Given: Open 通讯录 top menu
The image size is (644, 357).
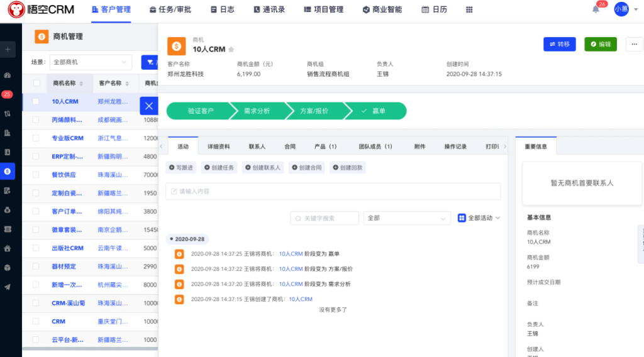Looking at the screenshot, I should [x=269, y=9].
